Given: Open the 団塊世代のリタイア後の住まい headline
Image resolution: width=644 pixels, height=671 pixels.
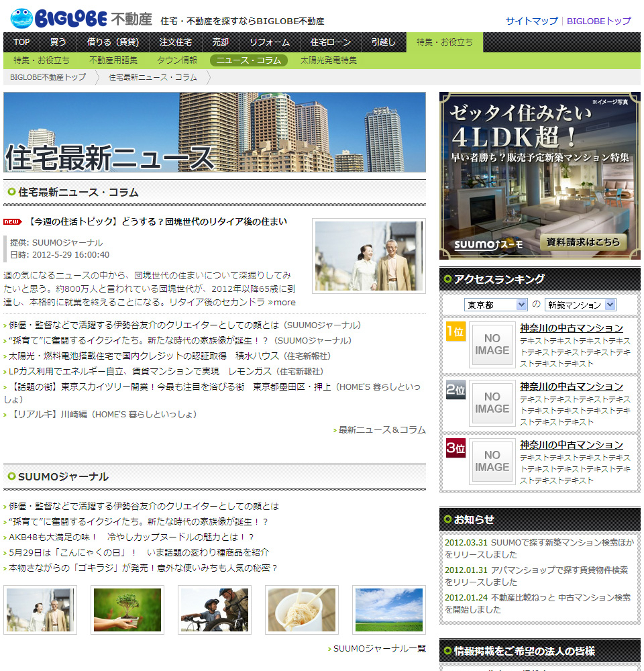Looking at the screenshot, I should coord(158,221).
